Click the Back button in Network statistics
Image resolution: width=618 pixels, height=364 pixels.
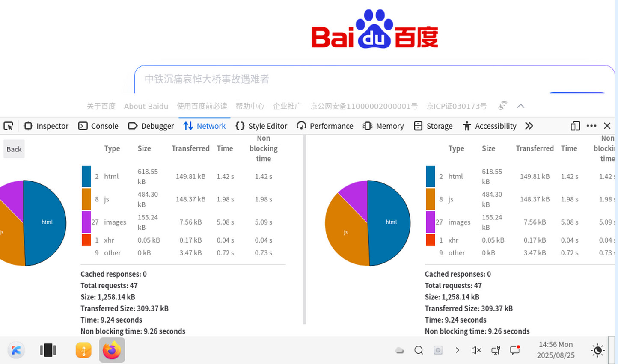14,149
